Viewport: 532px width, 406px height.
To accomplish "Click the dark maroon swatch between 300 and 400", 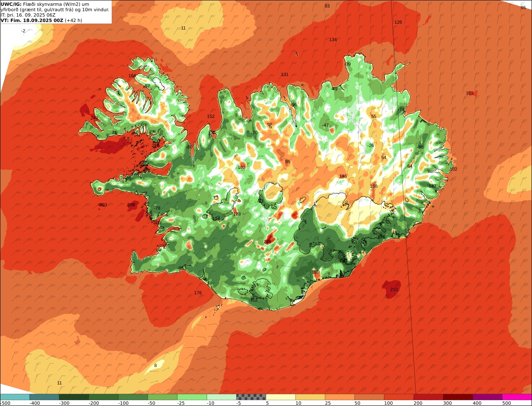I will (x=458, y=397).
